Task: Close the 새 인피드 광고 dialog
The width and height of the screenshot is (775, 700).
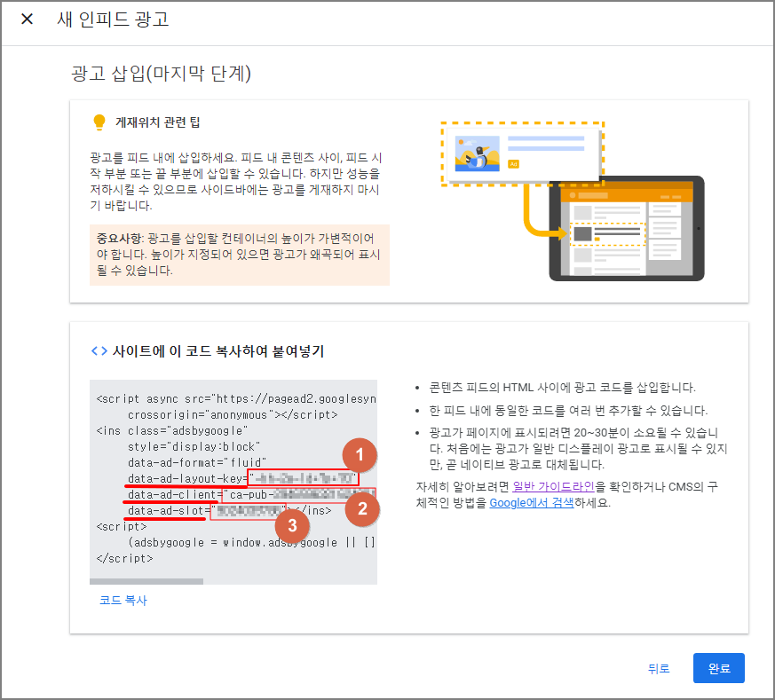Action: pos(28,20)
